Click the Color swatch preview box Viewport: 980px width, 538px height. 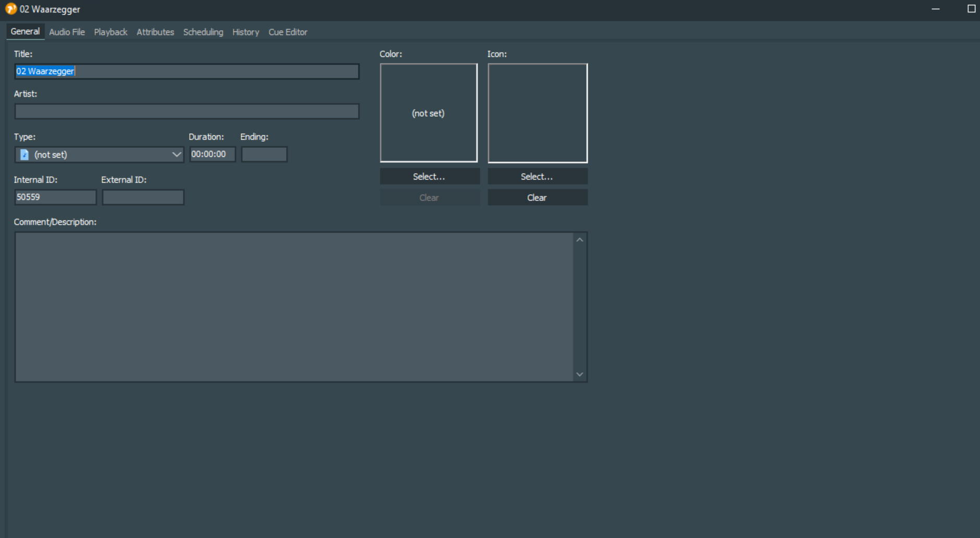click(x=428, y=113)
